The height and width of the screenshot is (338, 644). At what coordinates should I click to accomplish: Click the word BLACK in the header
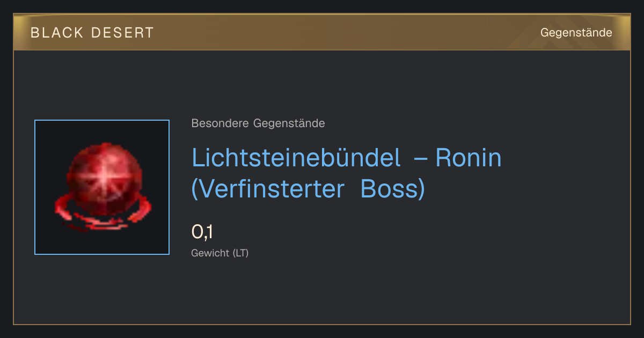(57, 33)
